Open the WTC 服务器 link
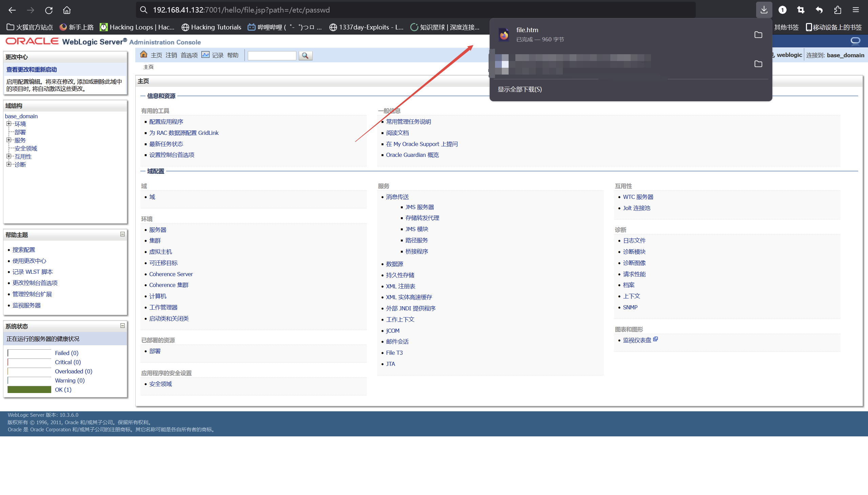 638,197
